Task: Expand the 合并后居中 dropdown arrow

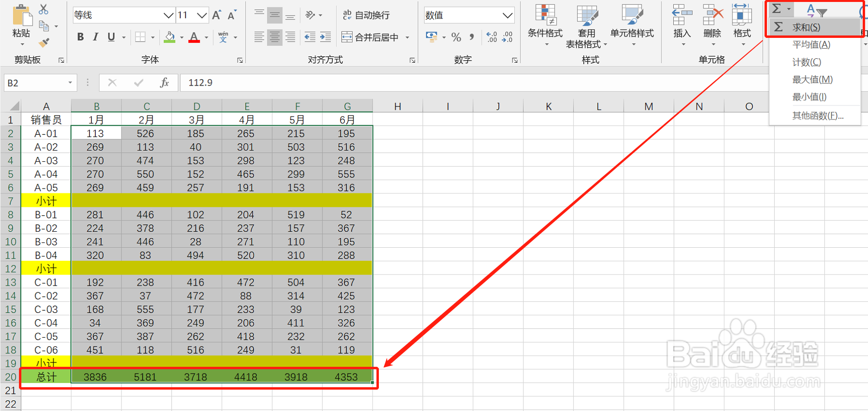Action: coord(407,37)
